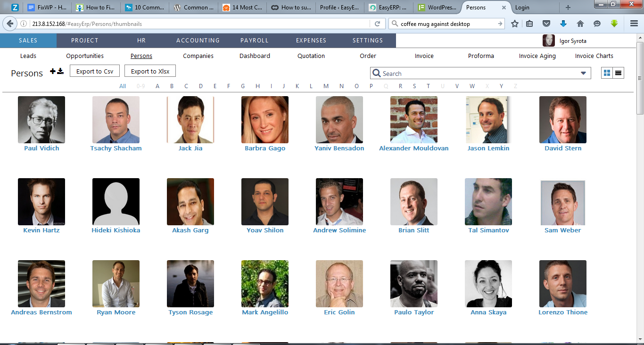Click the smiley face toolbar icon

click(x=597, y=24)
